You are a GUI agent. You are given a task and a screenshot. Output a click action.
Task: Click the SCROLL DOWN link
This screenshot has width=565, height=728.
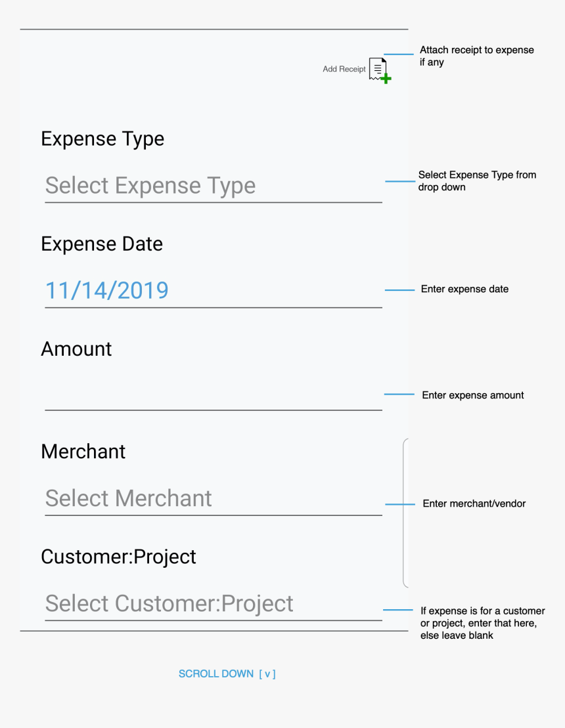click(x=216, y=674)
